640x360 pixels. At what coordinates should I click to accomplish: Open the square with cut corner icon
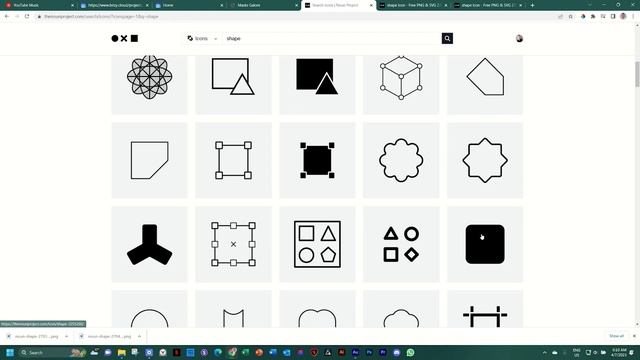tap(149, 160)
